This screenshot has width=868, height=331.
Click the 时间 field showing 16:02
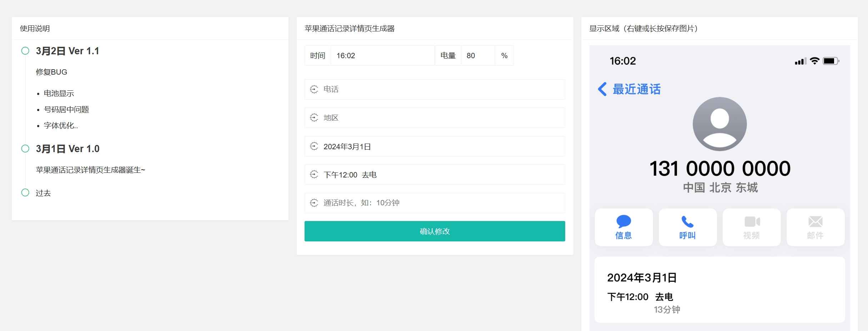pos(382,55)
